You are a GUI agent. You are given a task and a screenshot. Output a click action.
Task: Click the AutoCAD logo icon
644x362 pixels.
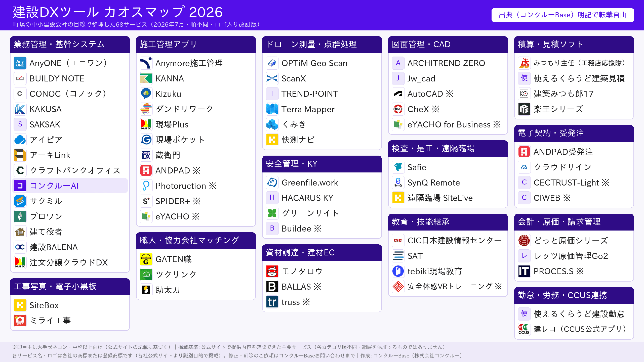coord(398,94)
